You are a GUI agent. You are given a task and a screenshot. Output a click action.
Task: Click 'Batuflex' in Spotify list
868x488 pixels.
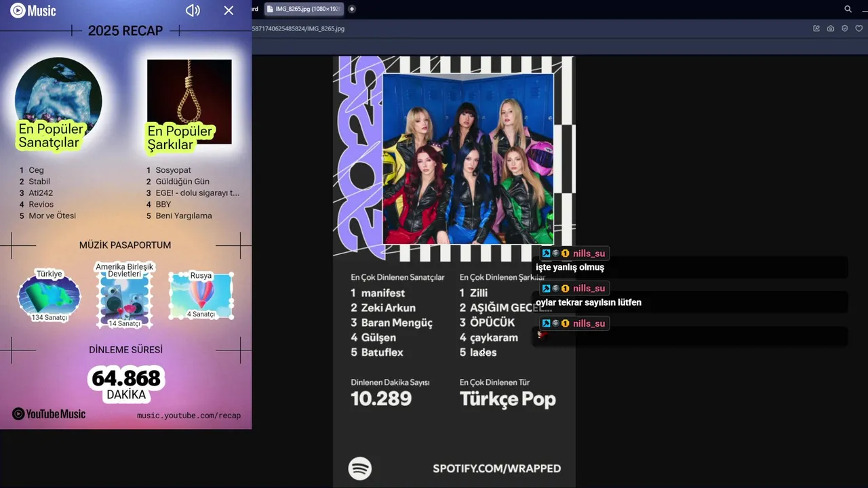pyautogui.click(x=382, y=352)
